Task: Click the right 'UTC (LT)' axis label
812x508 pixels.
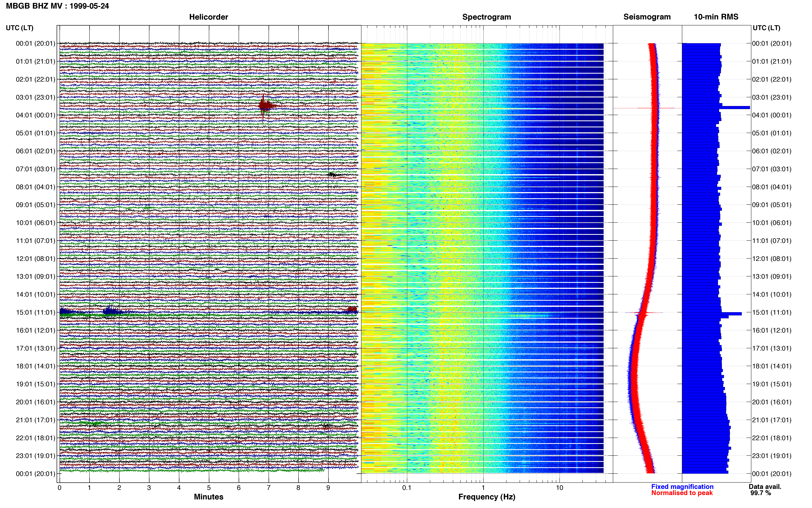Action: [x=766, y=28]
